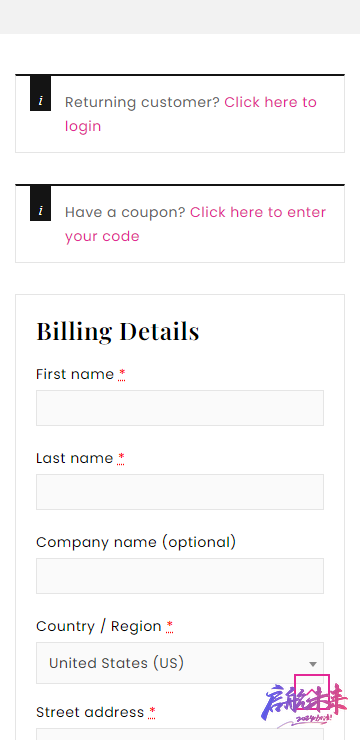Viewport: 360px width, 740px height.
Task: Focus the Last name input field
Action: [x=180, y=492]
